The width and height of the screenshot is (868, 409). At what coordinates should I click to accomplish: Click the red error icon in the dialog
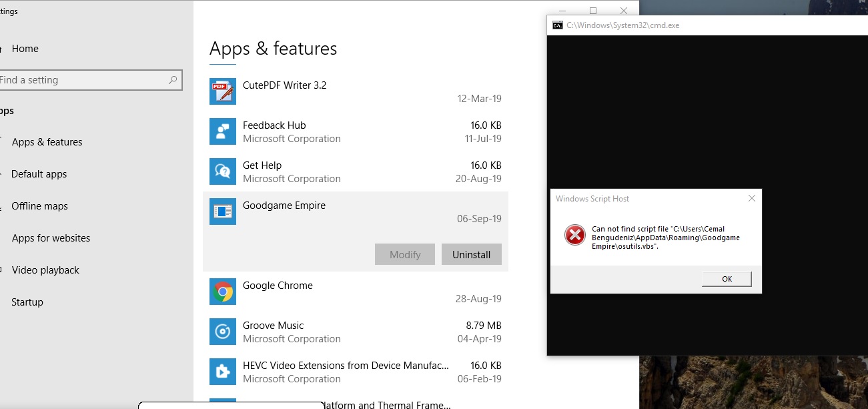pos(574,235)
